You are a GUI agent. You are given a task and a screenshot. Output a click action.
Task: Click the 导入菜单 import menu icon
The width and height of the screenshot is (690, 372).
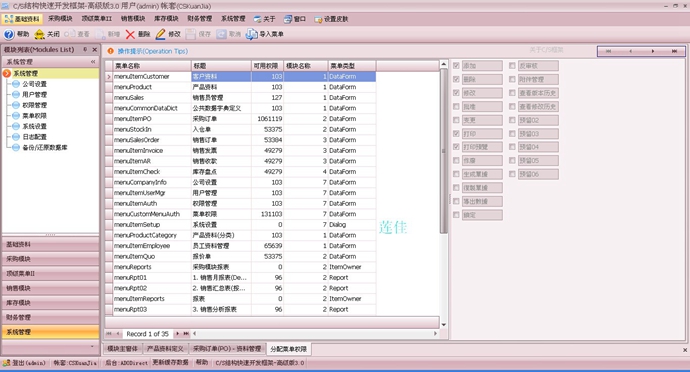click(x=251, y=34)
